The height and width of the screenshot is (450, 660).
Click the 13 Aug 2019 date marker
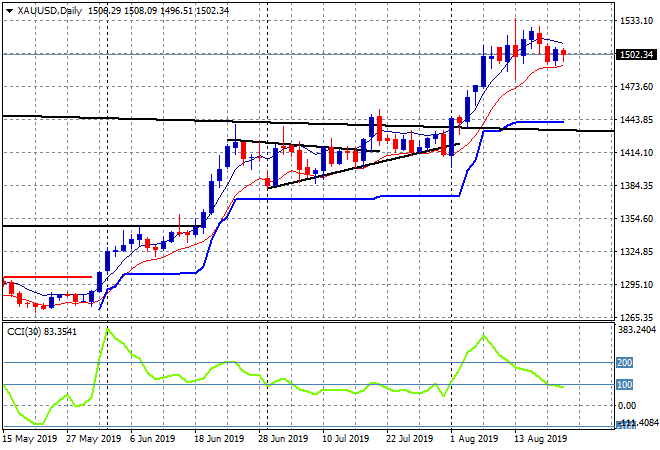pos(541,439)
